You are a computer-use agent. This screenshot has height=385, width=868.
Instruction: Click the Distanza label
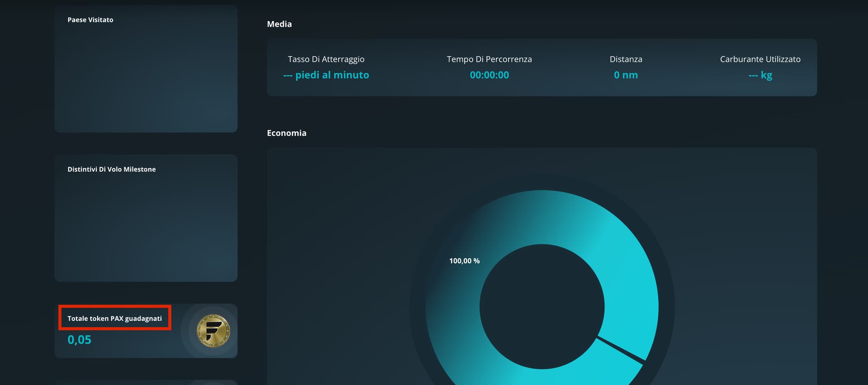[x=626, y=59]
